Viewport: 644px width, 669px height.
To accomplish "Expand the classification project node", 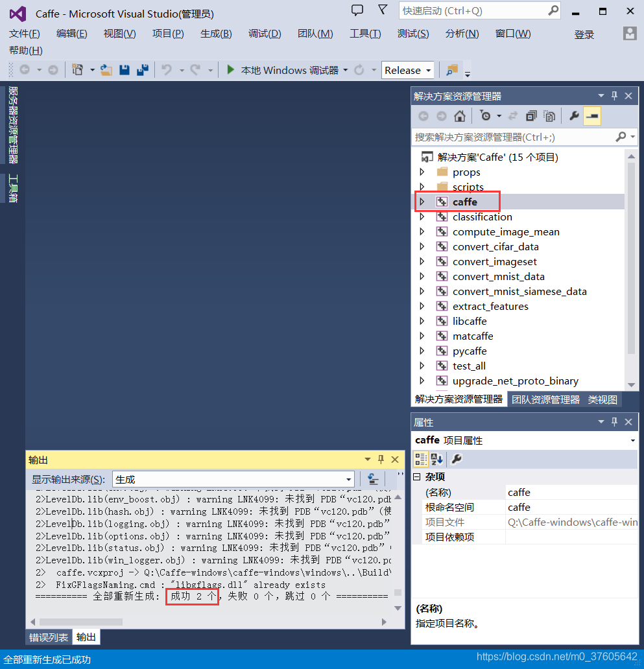I will coord(422,217).
